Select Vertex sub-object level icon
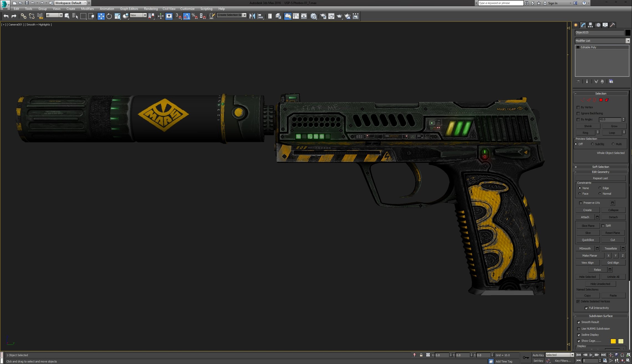The width and height of the screenshot is (632, 364). (582, 100)
